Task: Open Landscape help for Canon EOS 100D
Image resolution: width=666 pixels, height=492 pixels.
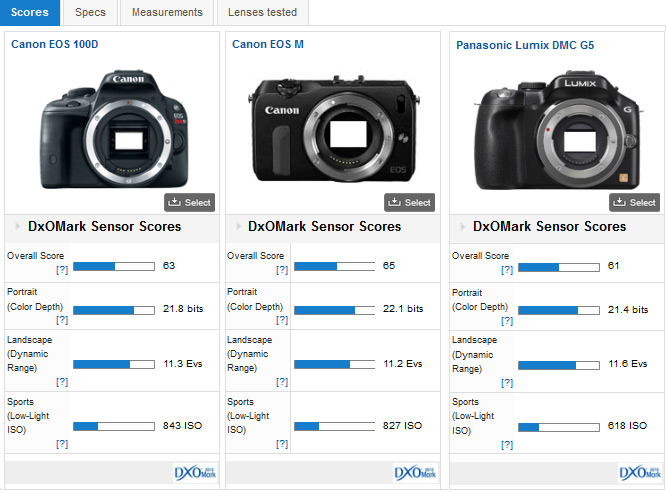Action: coord(62,382)
